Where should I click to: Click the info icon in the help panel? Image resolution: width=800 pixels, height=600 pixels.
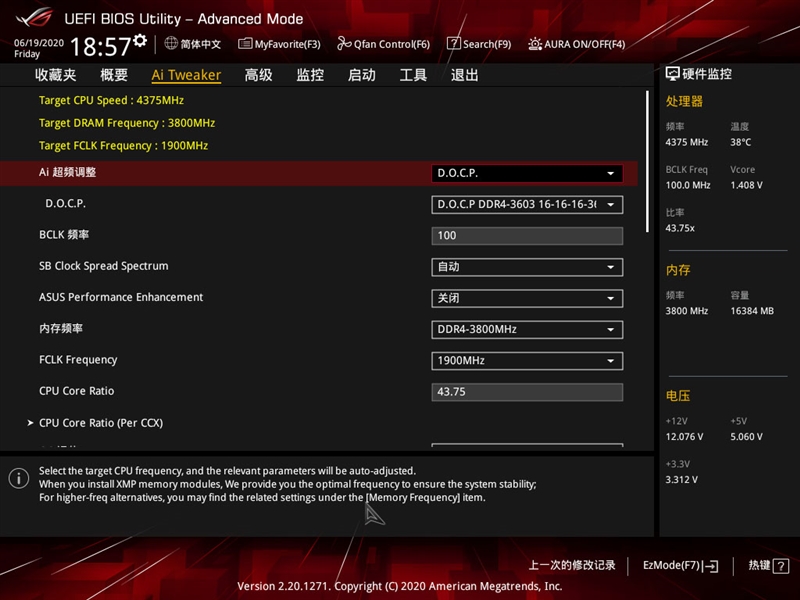pos(17,478)
